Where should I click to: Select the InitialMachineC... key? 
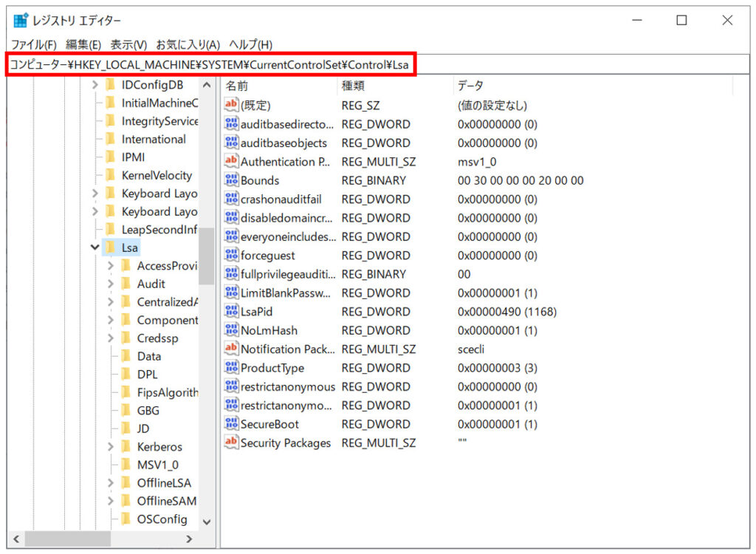[159, 103]
